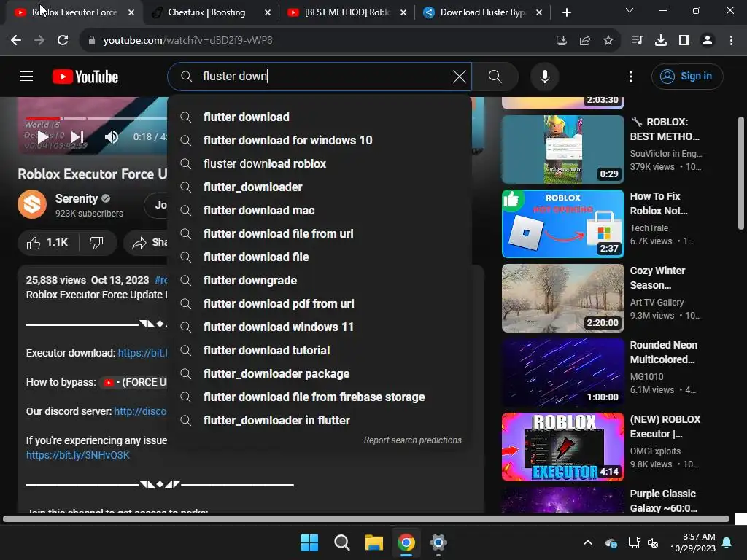Select suggestion 'fluster download roblox'
747x560 pixels.
(320, 163)
